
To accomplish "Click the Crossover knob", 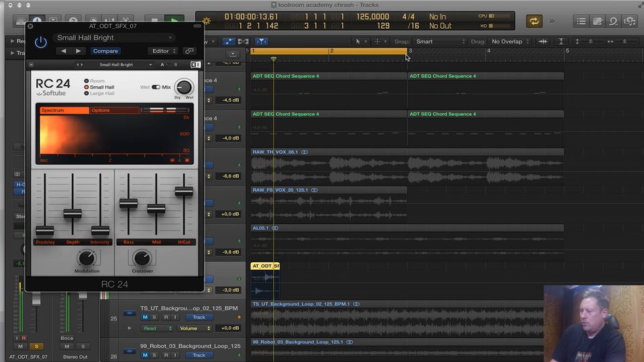I will coord(142,257).
